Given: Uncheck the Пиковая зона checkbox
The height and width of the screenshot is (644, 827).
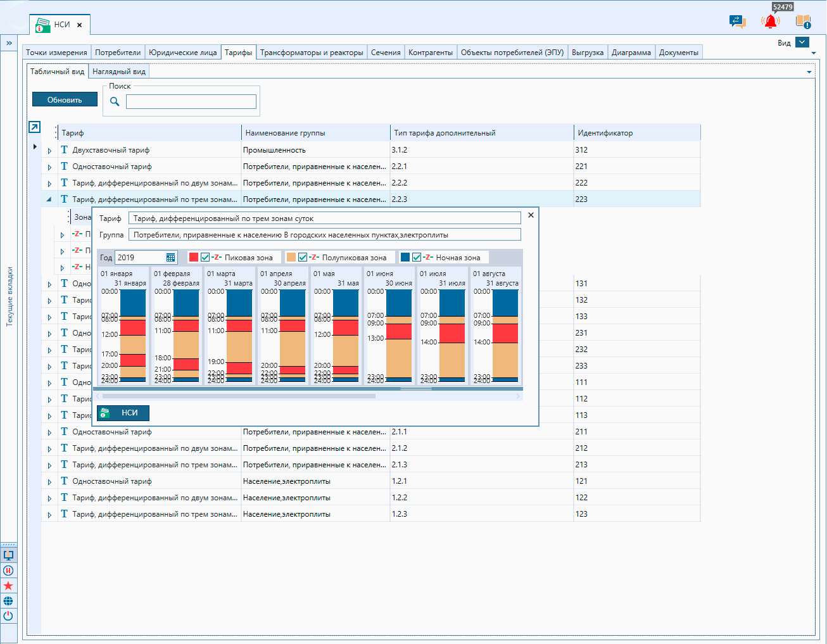Looking at the screenshot, I should point(205,258).
